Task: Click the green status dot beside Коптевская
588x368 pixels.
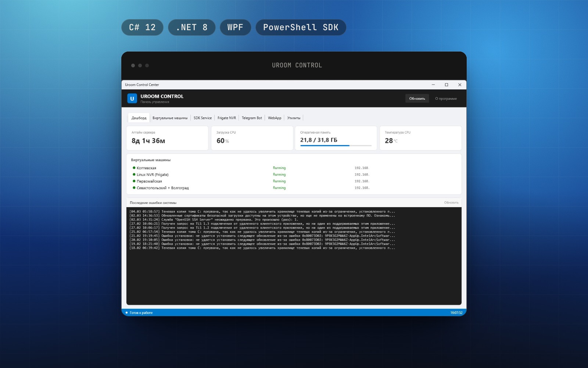Action: tap(134, 168)
